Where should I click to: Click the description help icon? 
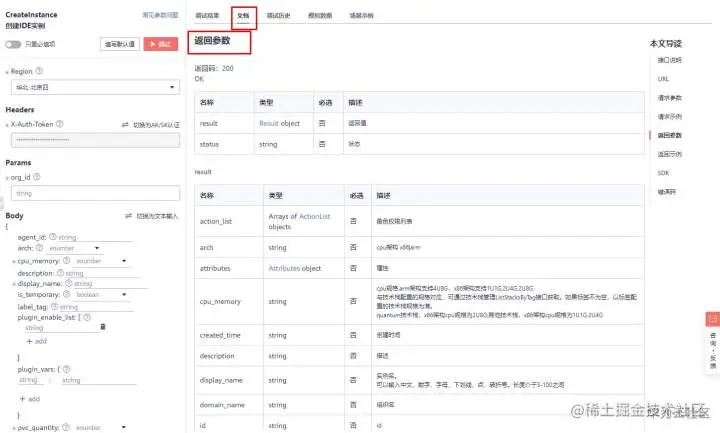coord(60,273)
